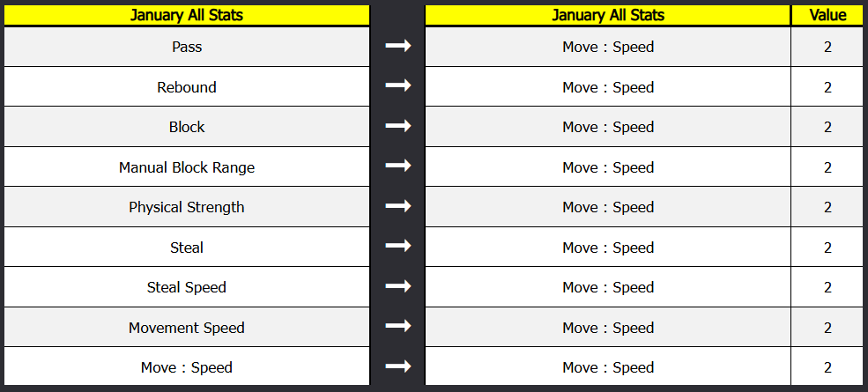Viewport: 868px width, 392px height.
Task: Select the arrow next to Physical Strength
Action: [398, 207]
